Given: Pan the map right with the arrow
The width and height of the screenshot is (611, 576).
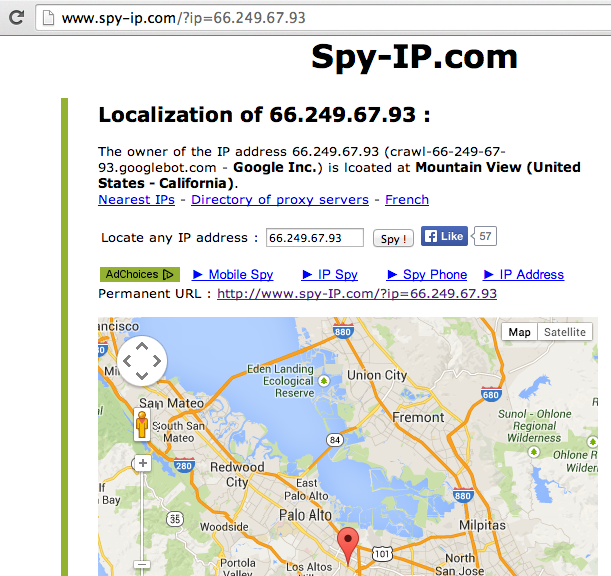Looking at the screenshot, I should coord(157,361).
